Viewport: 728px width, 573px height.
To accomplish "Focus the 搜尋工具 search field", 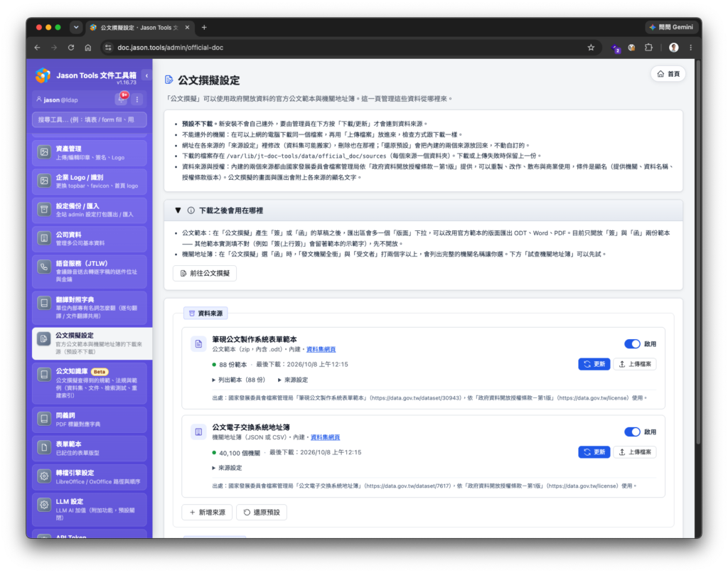I will pos(89,120).
